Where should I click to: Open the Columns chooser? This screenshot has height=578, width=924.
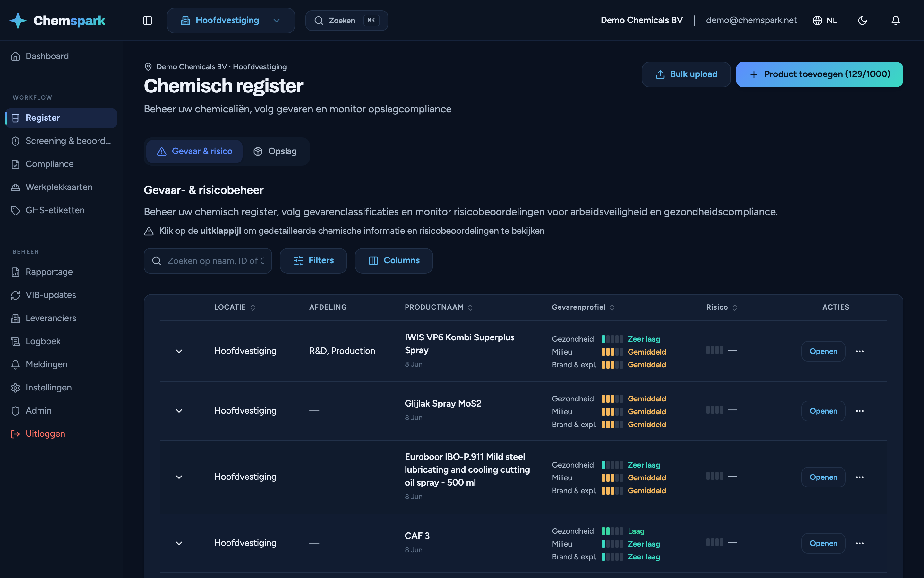coord(394,261)
